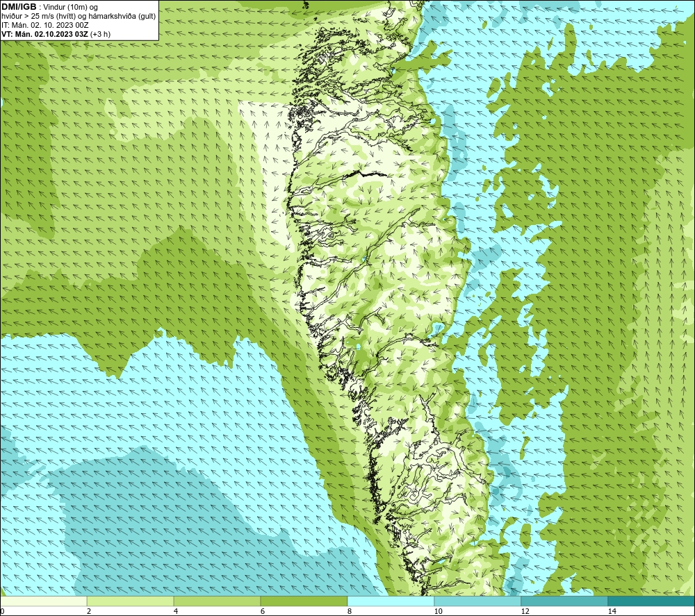Image resolution: width=695 pixels, height=616 pixels.
Task: Click the 'VT: Mán. 02.10.2023 03Z' line
Action: [x=44, y=34]
